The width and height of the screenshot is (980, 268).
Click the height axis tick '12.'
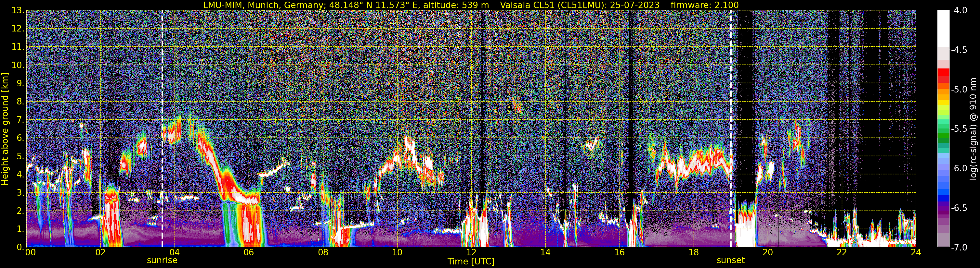[x=18, y=29]
